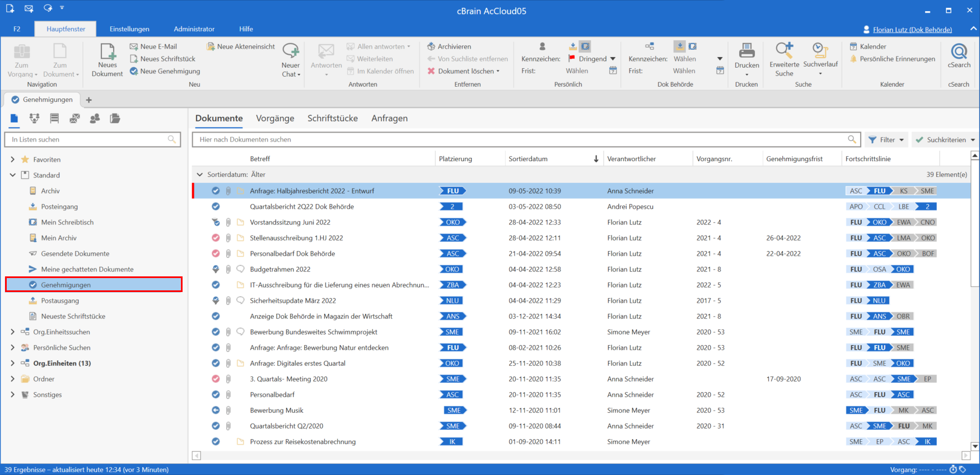Expand the Favoriten tree node
This screenshot has height=475, width=980.
pos(12,159)
